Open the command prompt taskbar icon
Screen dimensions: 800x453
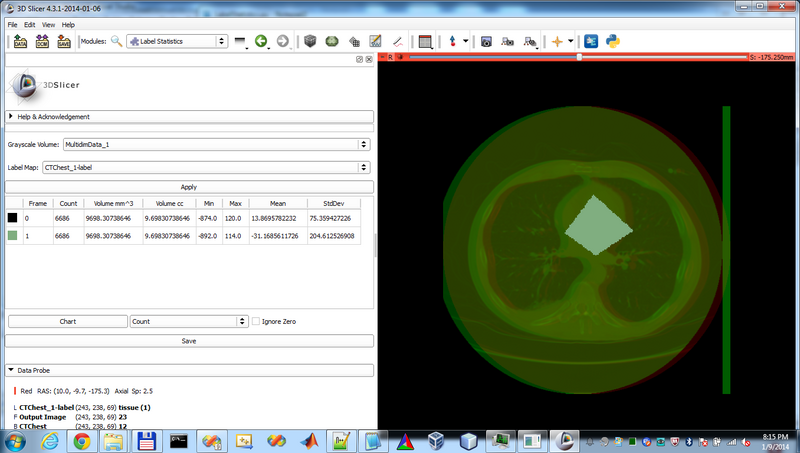click(179, 441)
